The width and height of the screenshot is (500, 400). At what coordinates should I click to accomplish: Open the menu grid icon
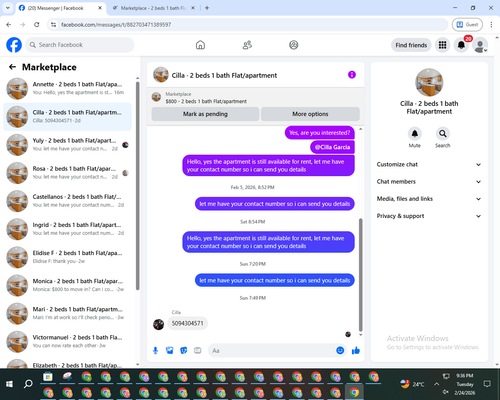442,45
